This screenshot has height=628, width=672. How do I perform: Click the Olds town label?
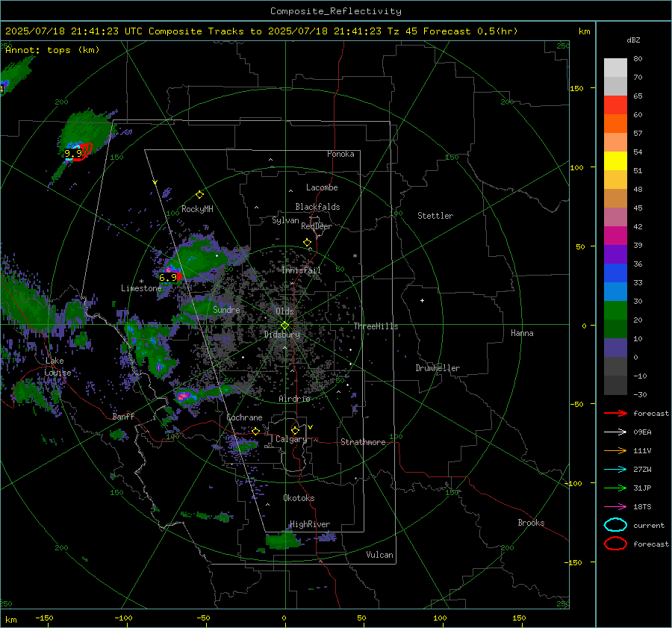click(284, 311)
